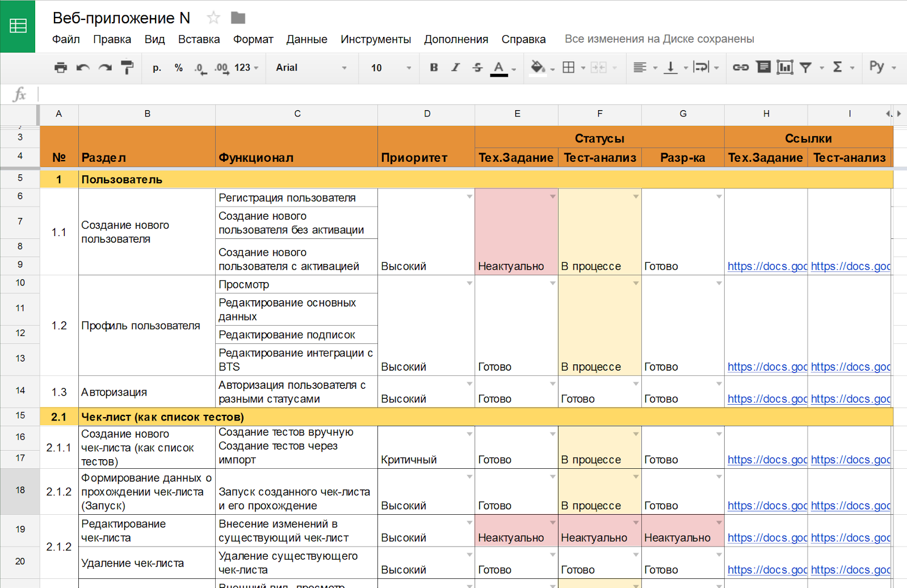Viewport: 907px width, 588px height.
Task: Open the Формат menu
Action: (x=253, y=39)
